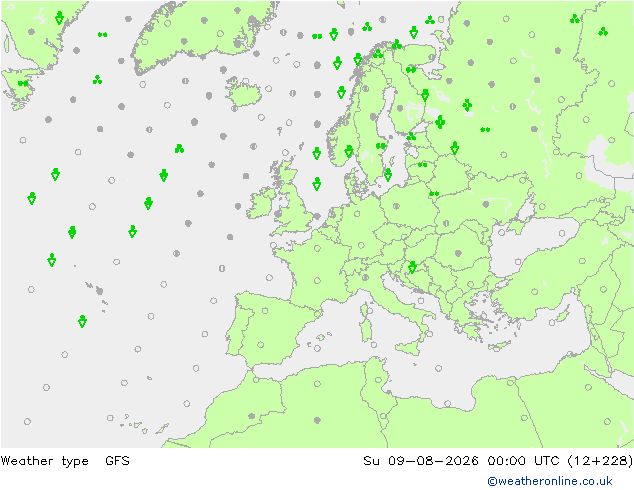This screenshot has height=490, width=634.
Task: Click the clear-sky circle at the Canary Islands
Action: pyautogui.click(x=110, y=418)
